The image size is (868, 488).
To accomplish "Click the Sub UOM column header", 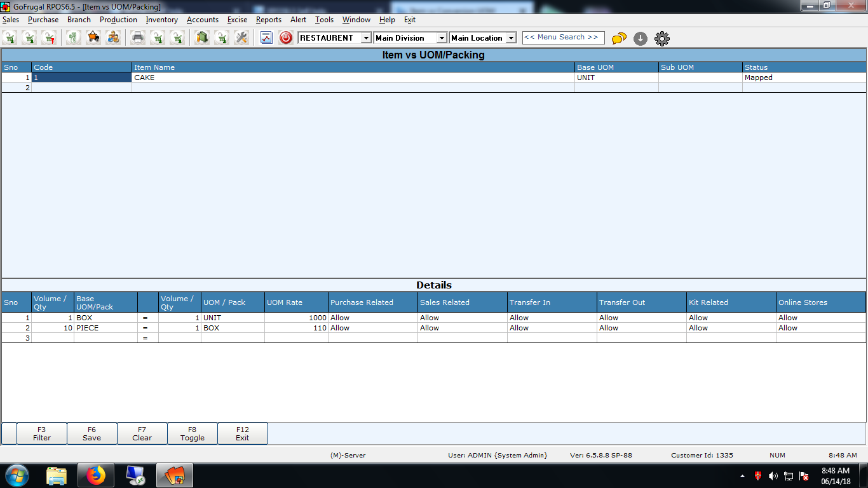I will click(700, 67).
